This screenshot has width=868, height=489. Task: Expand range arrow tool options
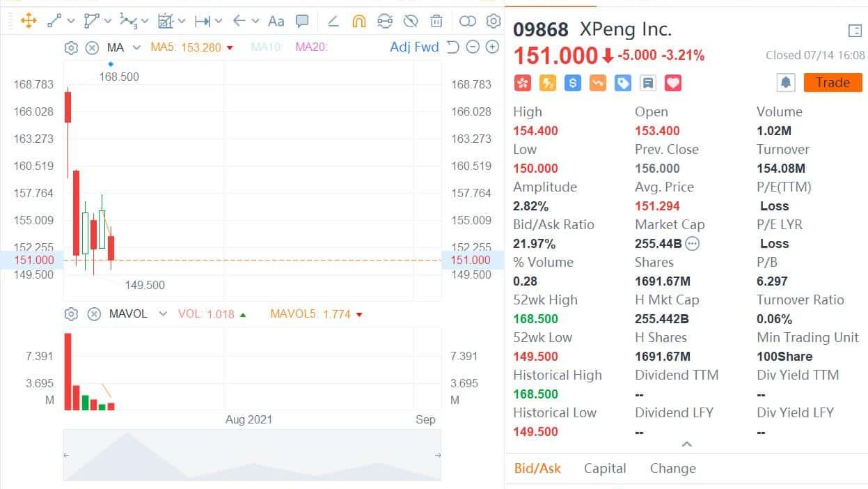(219, 21)
